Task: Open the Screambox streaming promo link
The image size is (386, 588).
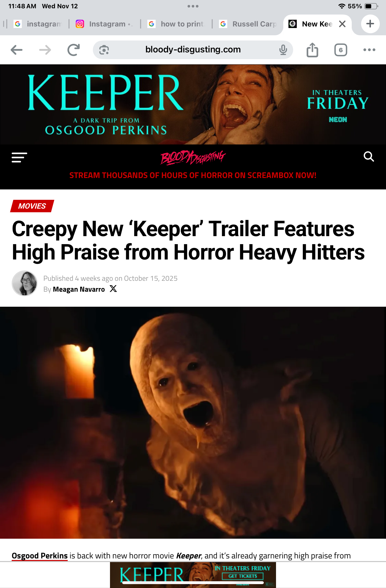Action: (x=193, y=175)
